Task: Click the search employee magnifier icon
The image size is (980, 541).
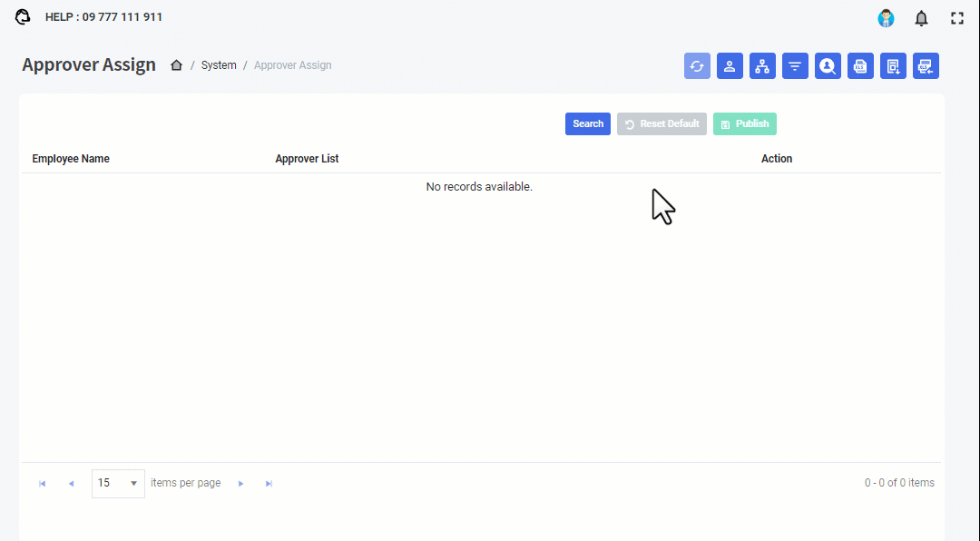Action: [x=828, y=66]
